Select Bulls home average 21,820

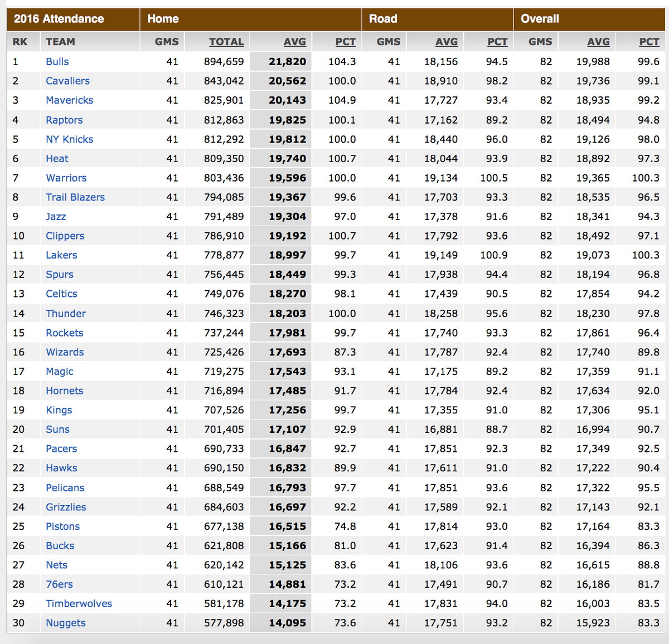[288, 62]
